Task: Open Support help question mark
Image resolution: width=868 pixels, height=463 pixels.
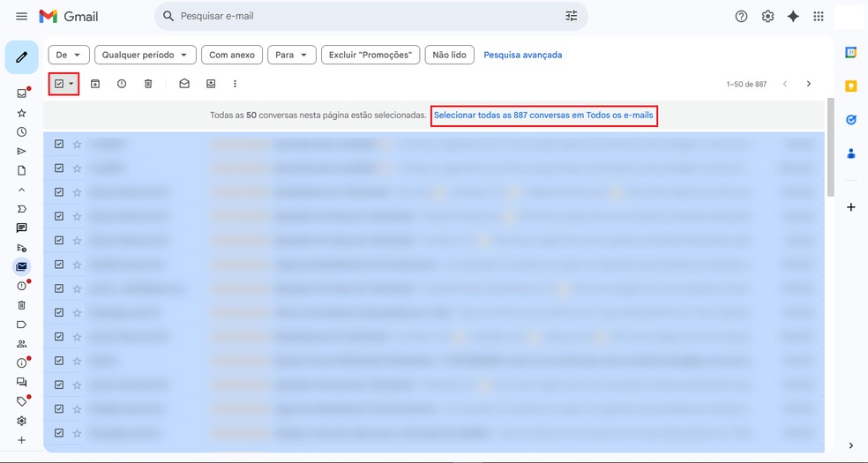Action: tap(741, 17)
